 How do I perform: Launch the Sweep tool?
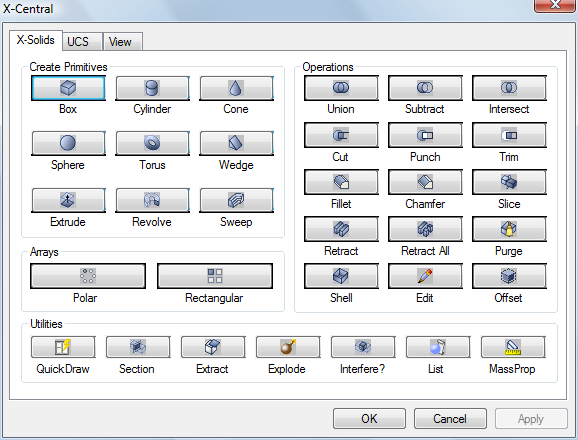pos(236,200)
